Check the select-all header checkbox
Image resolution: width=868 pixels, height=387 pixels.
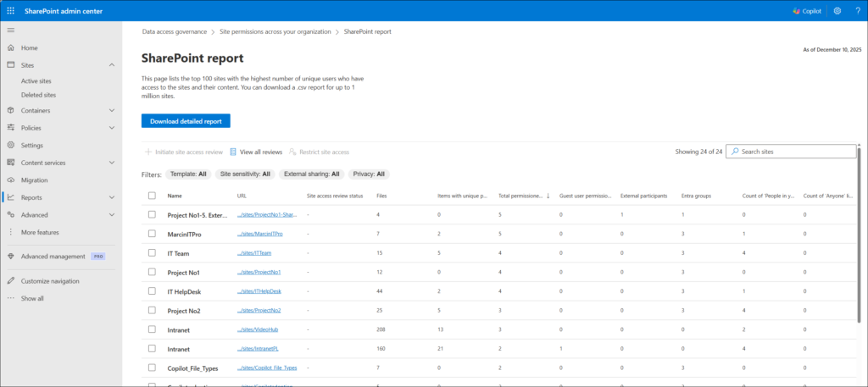(x=152, y=196)
